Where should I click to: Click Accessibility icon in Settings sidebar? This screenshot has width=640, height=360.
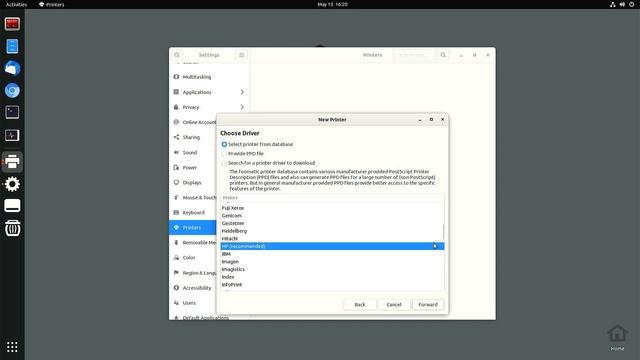tap(176, 288)
